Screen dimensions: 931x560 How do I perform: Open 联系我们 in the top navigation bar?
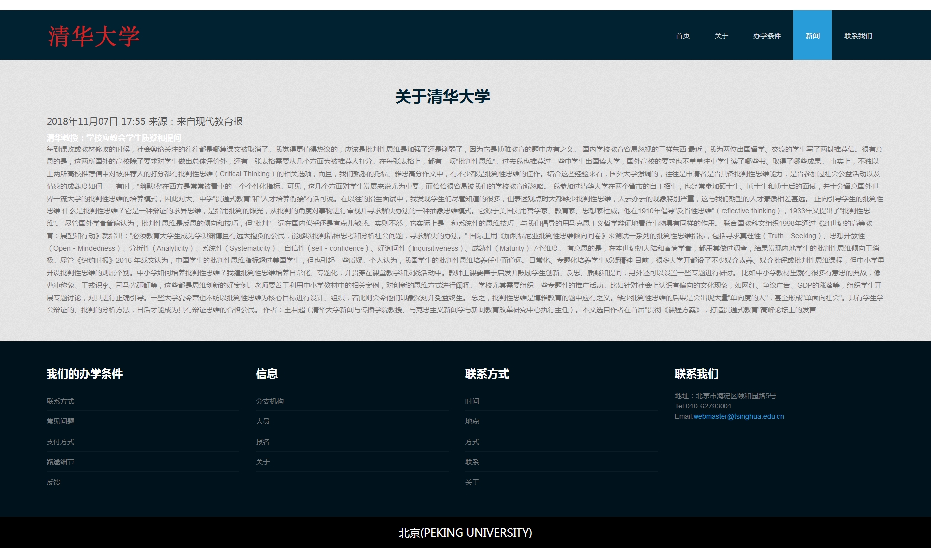click(858, 36)
